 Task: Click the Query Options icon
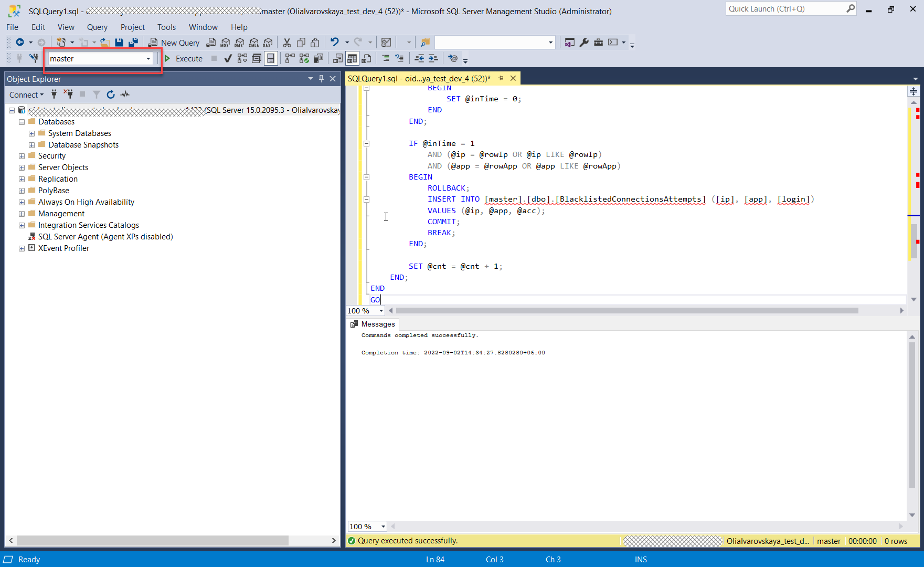pos(256,58)
